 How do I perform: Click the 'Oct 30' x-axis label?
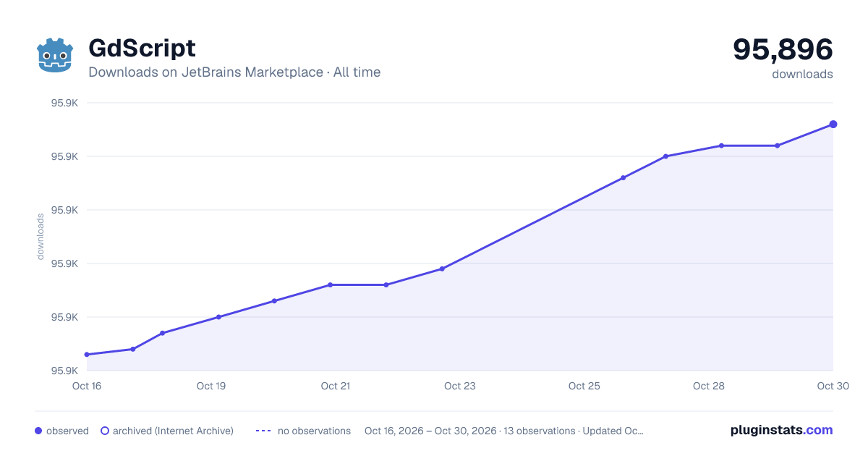coord(832,386)
